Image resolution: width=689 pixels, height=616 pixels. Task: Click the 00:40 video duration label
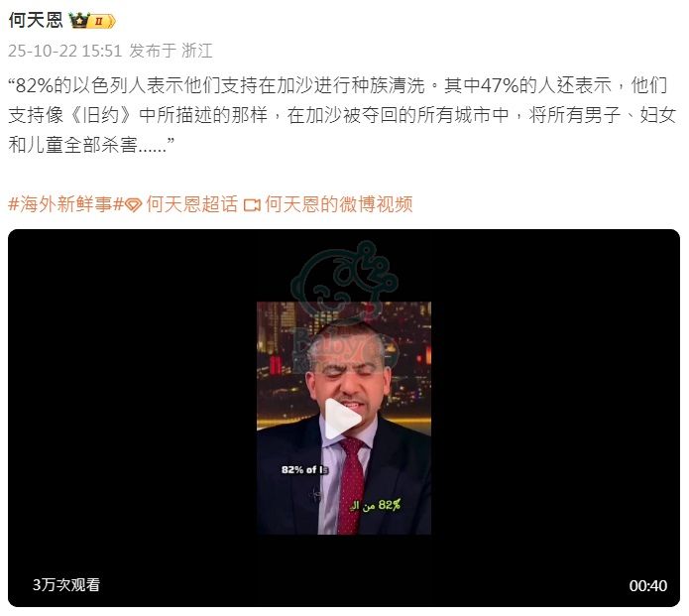pyautogui.click(x=648, y=585)
